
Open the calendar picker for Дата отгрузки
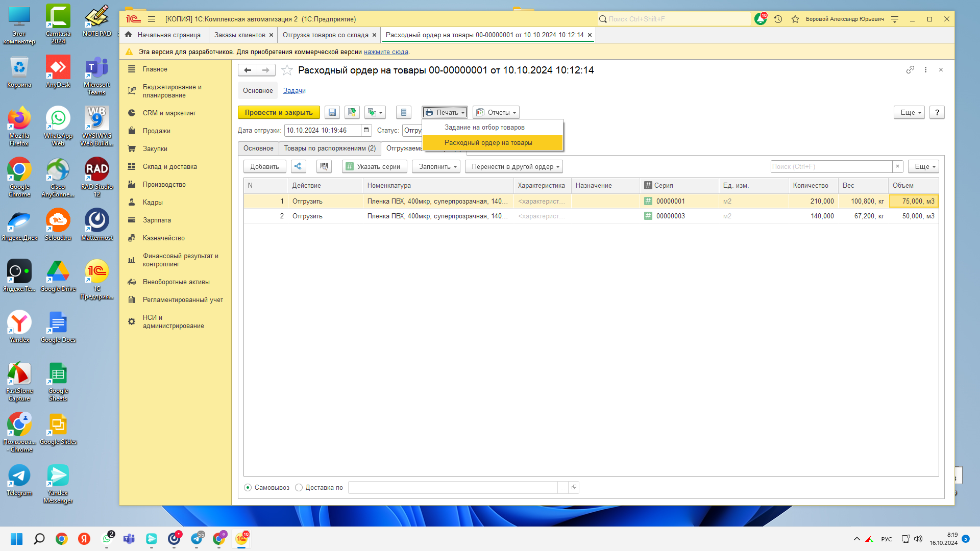tap(366, 130)
